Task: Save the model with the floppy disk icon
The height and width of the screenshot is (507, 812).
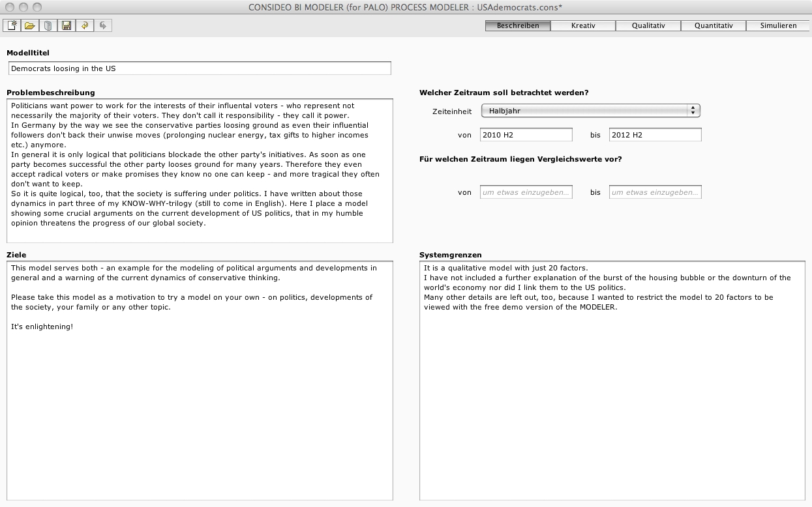Action: click(x=66, y=25)
